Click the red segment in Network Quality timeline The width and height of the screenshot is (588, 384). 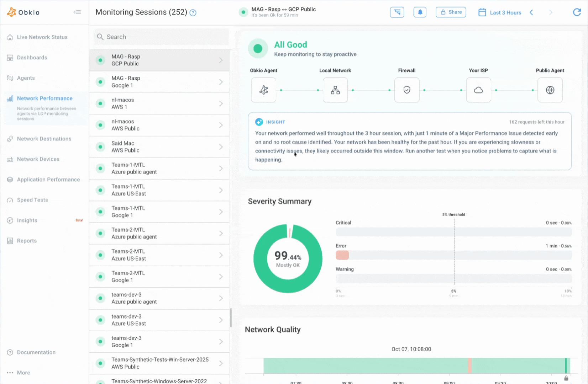click(469, 366)
